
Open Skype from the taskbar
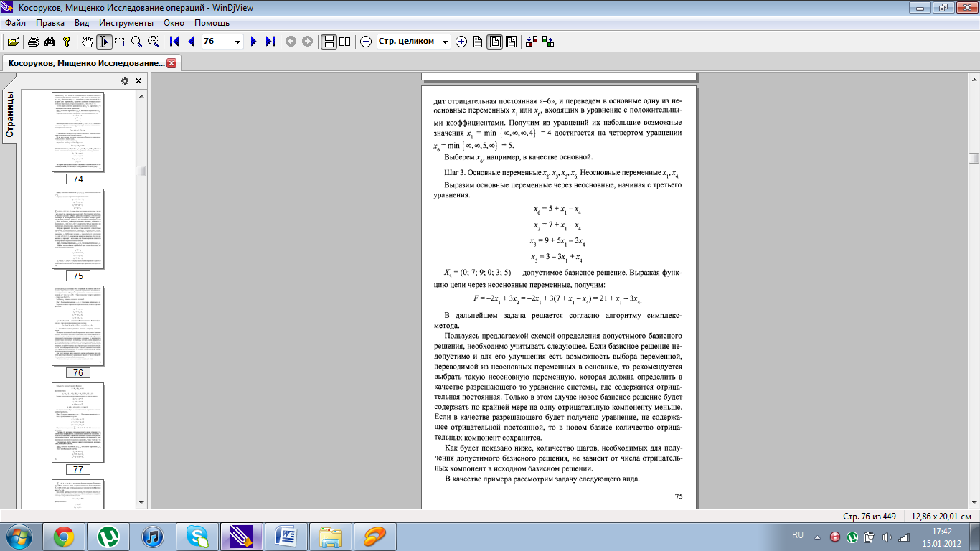[197, 536]
